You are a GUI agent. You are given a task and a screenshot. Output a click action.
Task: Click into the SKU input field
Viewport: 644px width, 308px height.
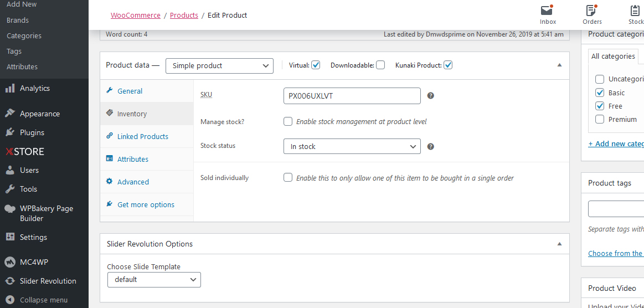[x=352, y=96]
